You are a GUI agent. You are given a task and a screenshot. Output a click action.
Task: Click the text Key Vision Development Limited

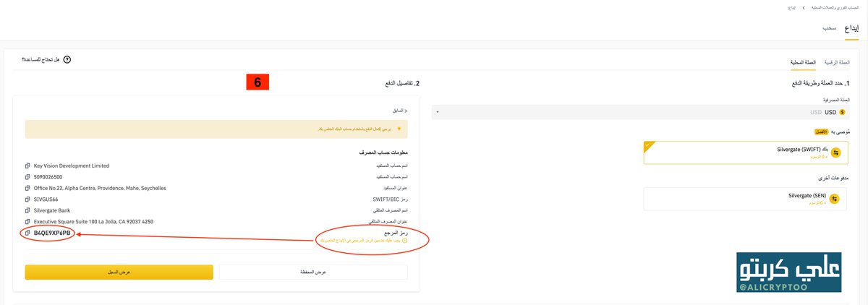pyautogui.click(x=72, y=166)
